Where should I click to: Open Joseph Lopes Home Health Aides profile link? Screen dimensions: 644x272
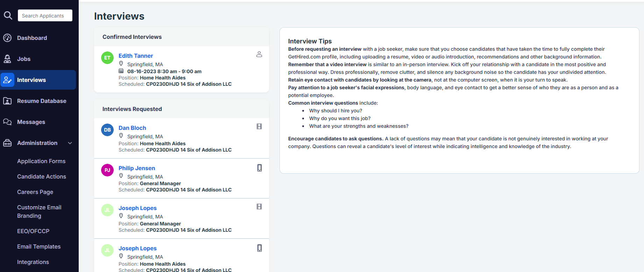pyautogui.click(x=137, y=248)
